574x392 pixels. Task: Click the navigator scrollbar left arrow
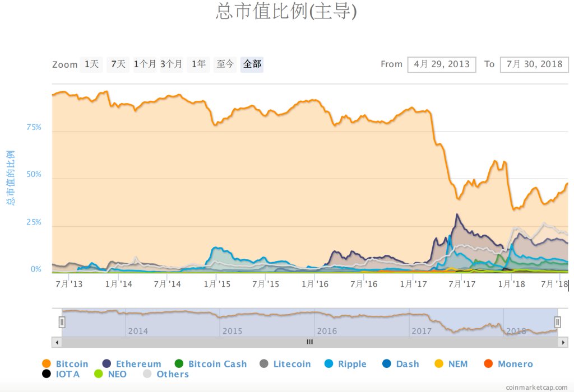pos(56,342)
